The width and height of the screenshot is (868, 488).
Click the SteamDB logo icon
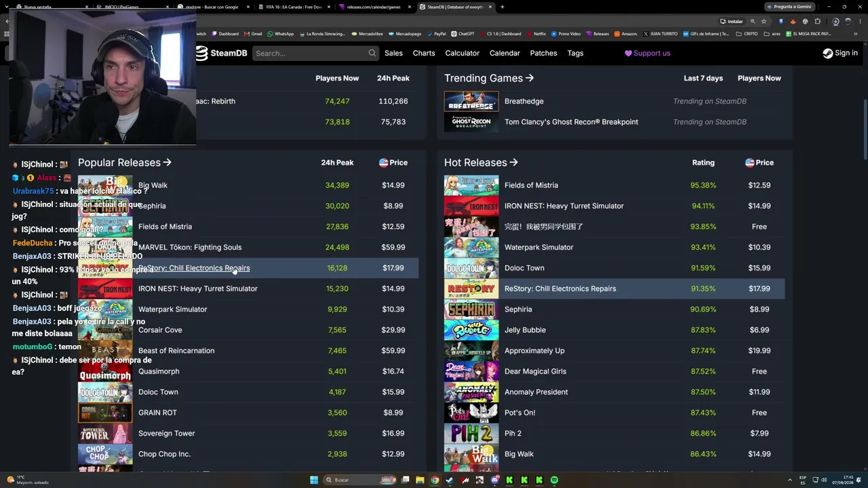[x=201, y=54]
